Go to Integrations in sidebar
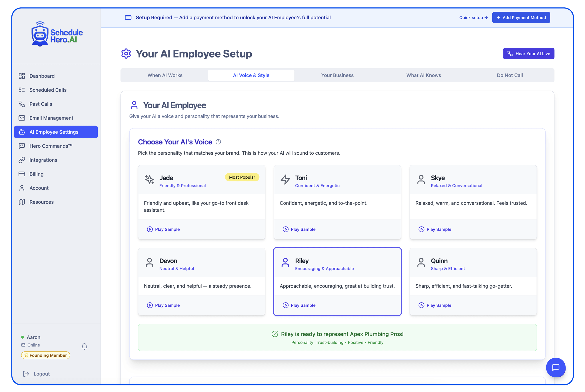 pyautogui.click(x=43, y=160)
